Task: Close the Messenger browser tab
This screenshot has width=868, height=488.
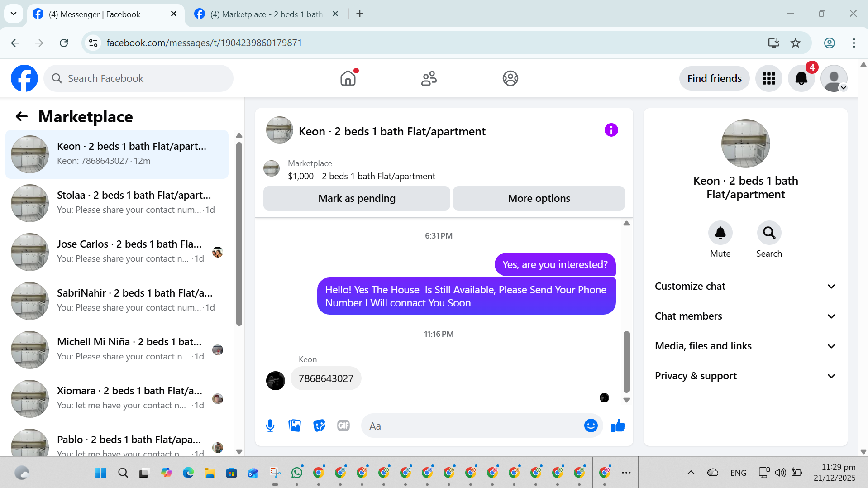Action: click(x=174, y=14)
